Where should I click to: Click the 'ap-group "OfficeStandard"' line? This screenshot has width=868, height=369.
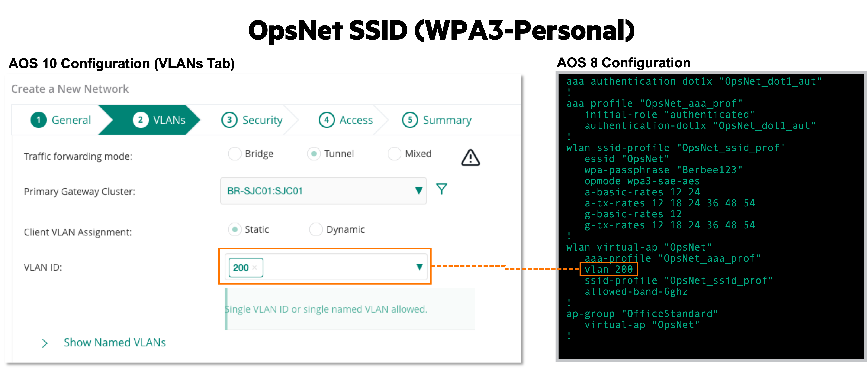(x=642, y=314)
